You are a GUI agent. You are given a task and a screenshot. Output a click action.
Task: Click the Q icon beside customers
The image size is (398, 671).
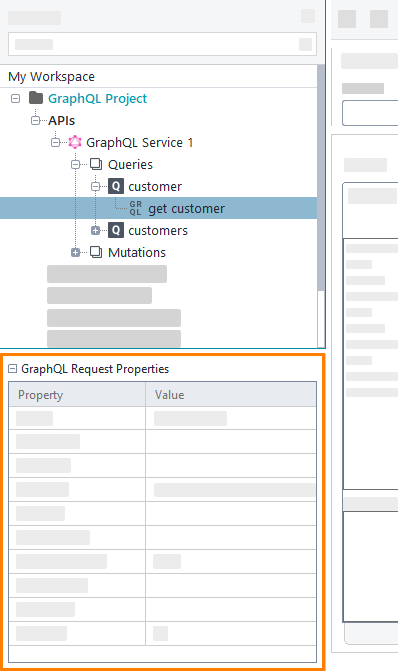click(x=116, y=231)
